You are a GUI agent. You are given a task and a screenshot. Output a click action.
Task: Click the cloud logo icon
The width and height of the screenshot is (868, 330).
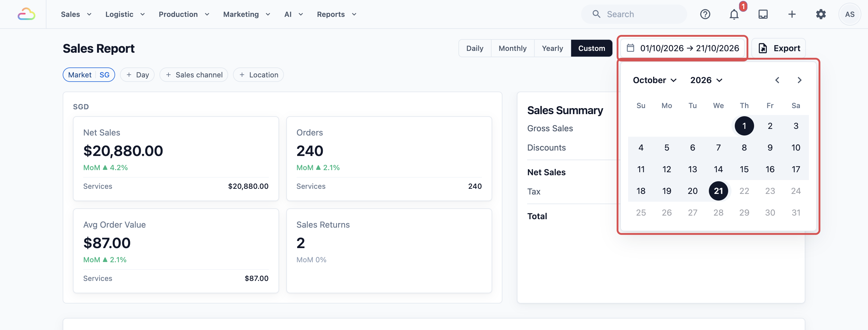coord(26,14)
